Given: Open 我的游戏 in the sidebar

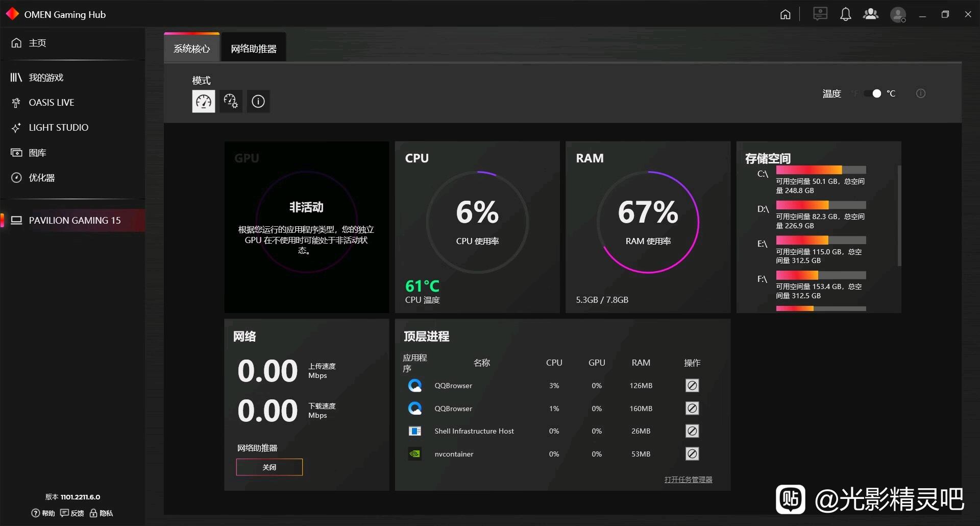Looking at the screenshot, I should coord(72,78).
